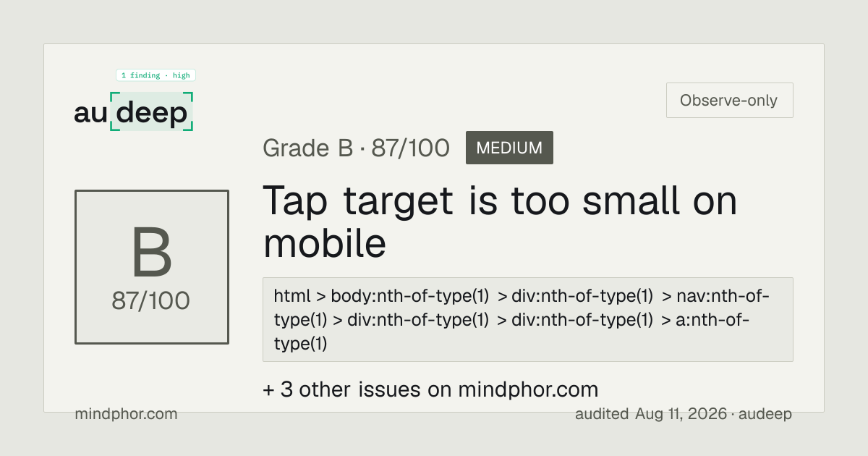
Task: Click the large B grade letter
Action: [x=152, y=253]
